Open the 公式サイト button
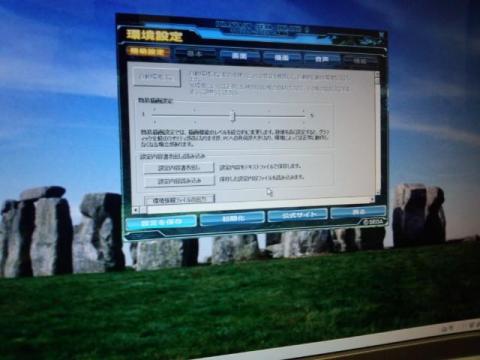480x360 pixels. [298, 215]
